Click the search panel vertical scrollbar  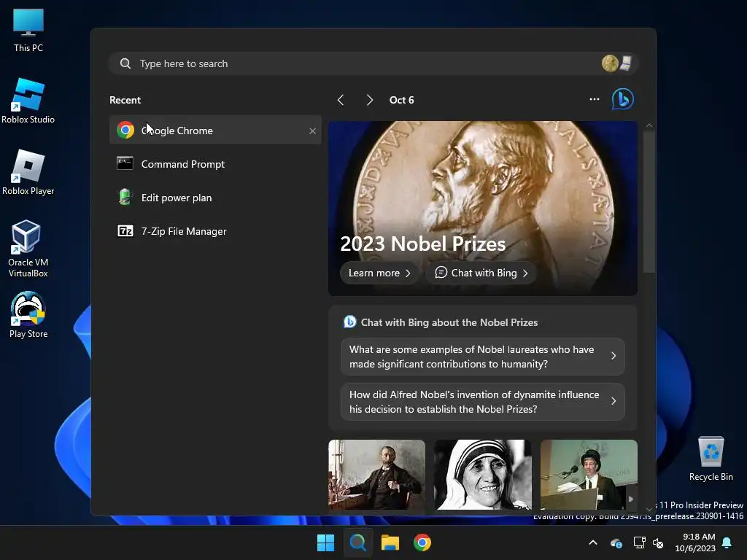pyautogui.click(x=649, y=202)
